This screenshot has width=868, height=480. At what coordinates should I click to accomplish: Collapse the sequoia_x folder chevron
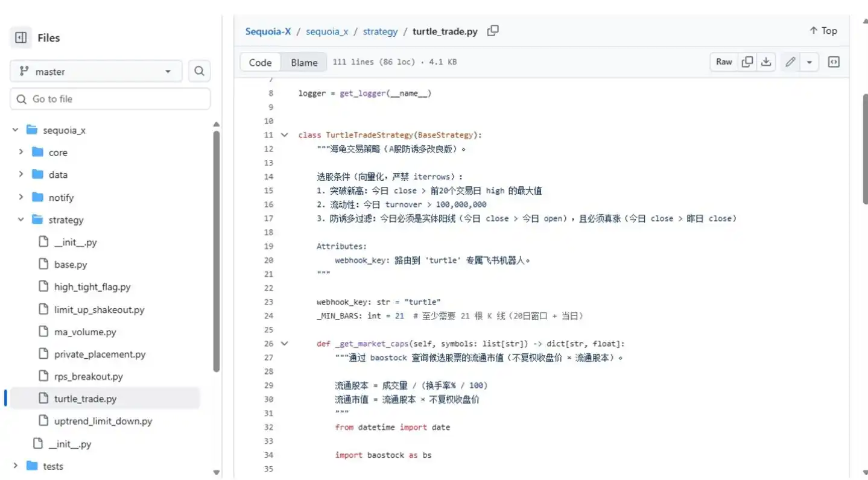click(x=15, y=130)
